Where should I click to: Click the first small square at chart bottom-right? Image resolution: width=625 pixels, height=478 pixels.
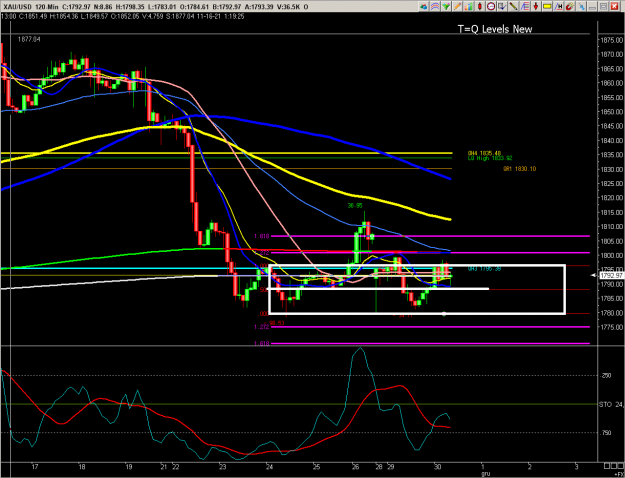tap(607, 466)
